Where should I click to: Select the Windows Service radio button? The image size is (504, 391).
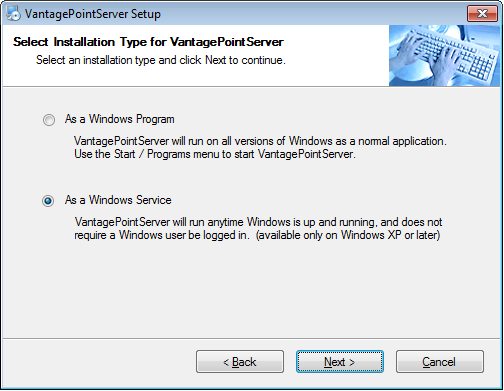click(x=48, y=201)
